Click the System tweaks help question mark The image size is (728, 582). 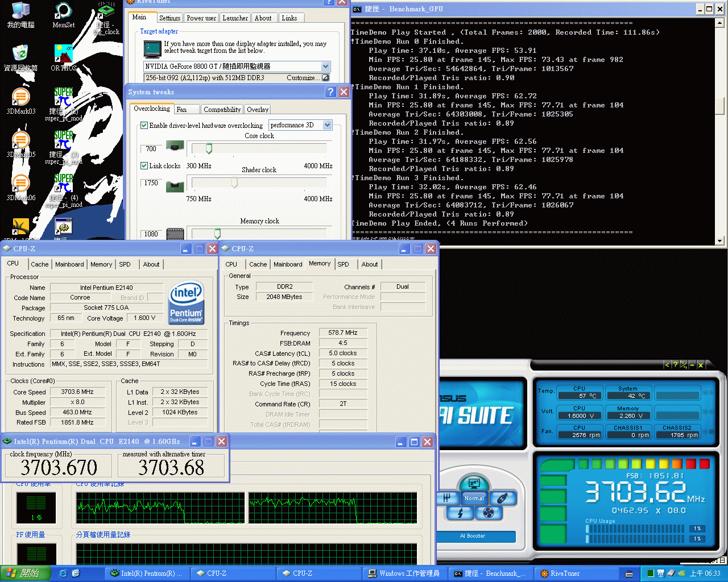[330, 92]
